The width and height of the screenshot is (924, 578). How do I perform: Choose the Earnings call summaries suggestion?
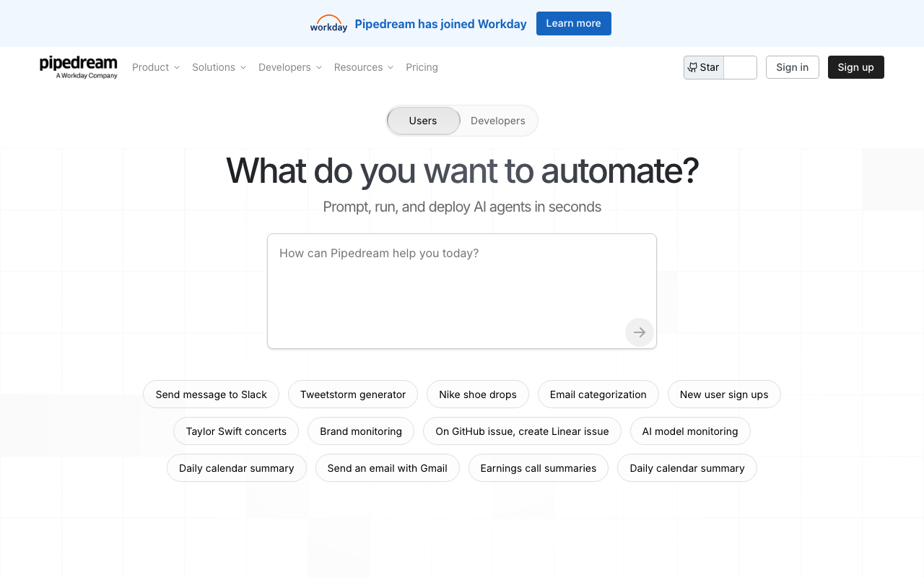(539, 468)
